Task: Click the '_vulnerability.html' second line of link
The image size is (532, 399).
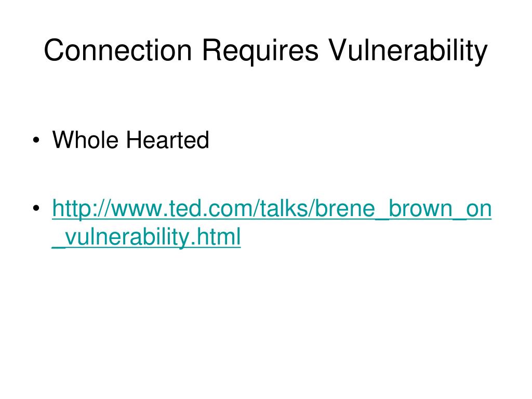Action: 146,237
